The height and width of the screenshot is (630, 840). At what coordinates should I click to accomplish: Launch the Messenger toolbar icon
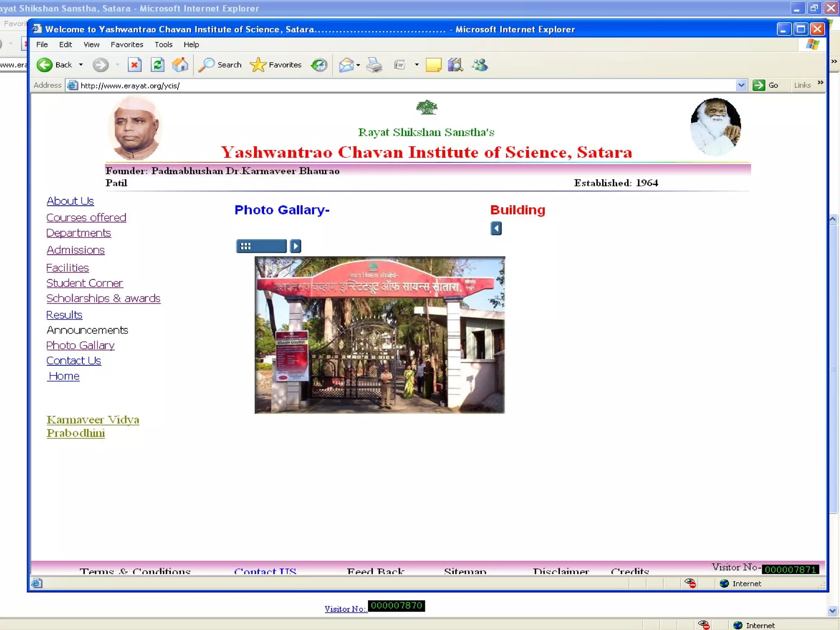click(x=479, y=65)
